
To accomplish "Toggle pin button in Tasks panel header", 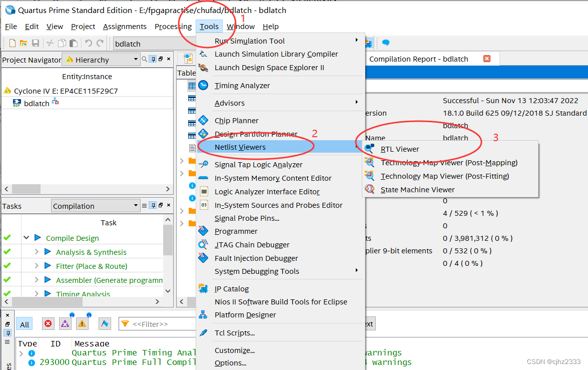I will pos(153,205).
